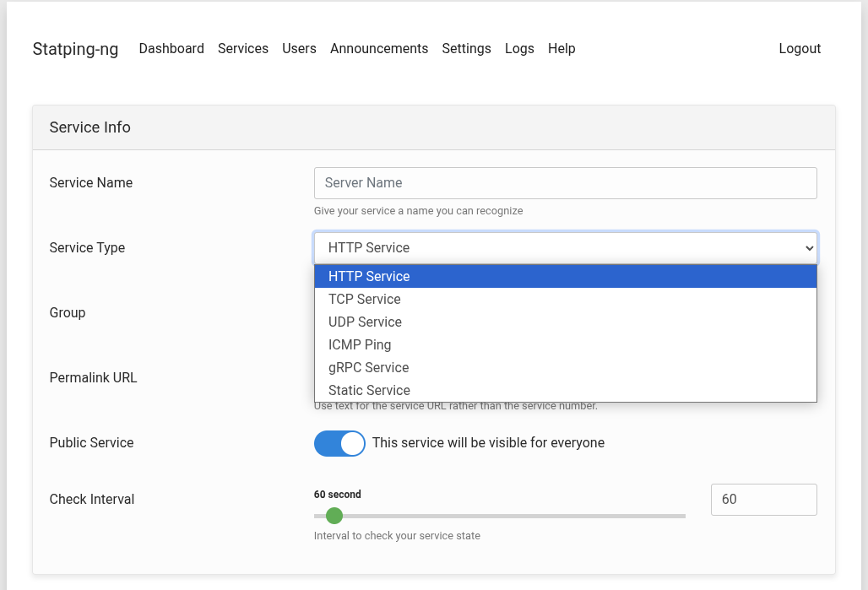Focus the Service Name input field
The image size is (868, 590).
[x=565, y=183]
